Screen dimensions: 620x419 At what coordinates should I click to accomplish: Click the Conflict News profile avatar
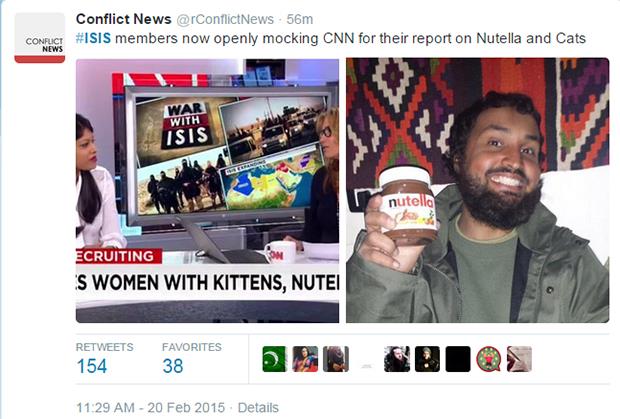click(40, 38)
